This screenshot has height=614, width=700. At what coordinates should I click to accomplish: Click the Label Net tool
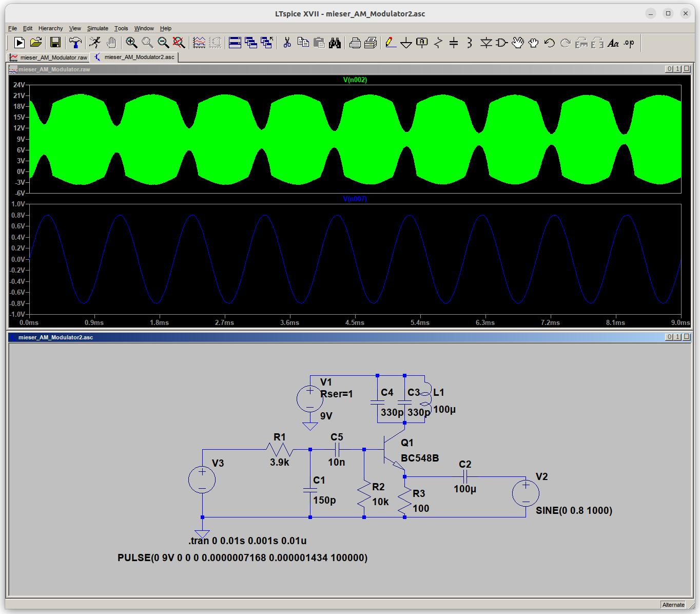coord(422,43)
